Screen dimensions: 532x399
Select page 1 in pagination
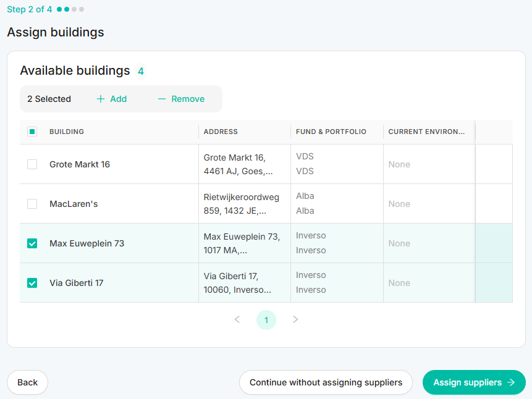coord(266,320)
